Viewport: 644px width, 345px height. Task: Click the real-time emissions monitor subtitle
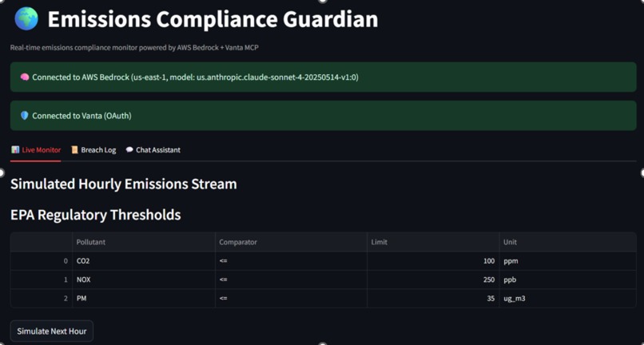click(134, 48)
